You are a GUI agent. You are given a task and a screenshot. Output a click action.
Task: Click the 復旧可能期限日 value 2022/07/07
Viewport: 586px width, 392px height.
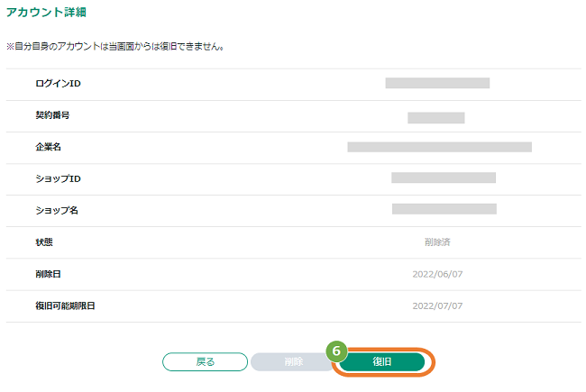pyautogui.click(x=437, y=306)
